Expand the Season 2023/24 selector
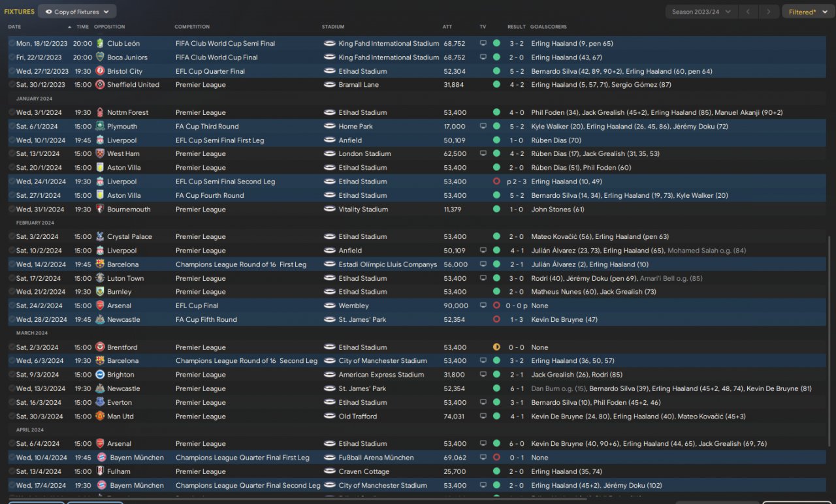The height and width of the screenshot is (504, 836). [x=701, y=12]
